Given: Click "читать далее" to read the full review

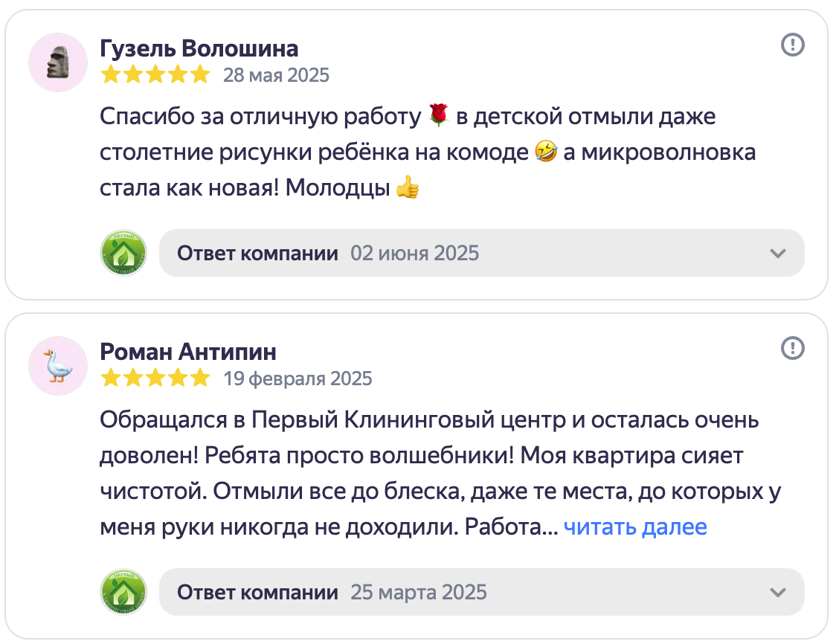Looking at the screenshot, I should point(635,527).
